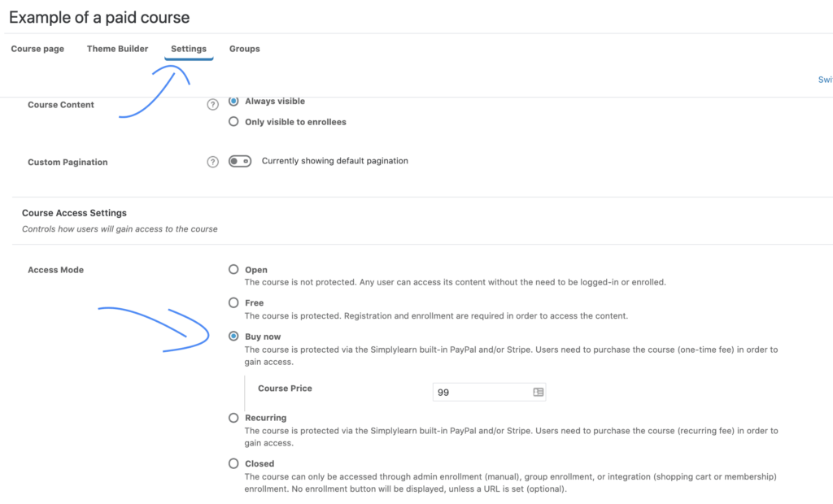Viewport: 833px width, 504px height.
Task: Select Only visible to enrollees
Action: [234, 122]
